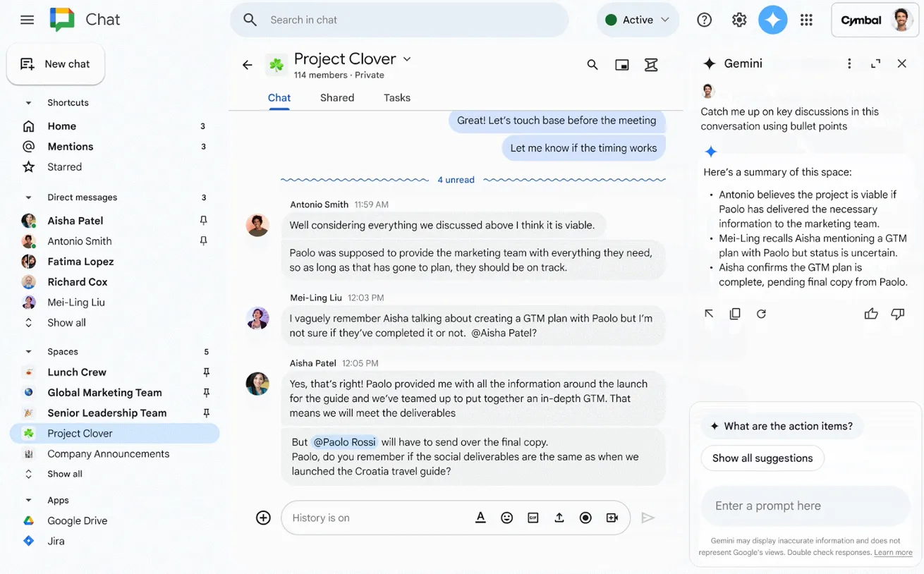
Task: Toggle pin on Senior Leadership Team space
Action: [206, 413]
